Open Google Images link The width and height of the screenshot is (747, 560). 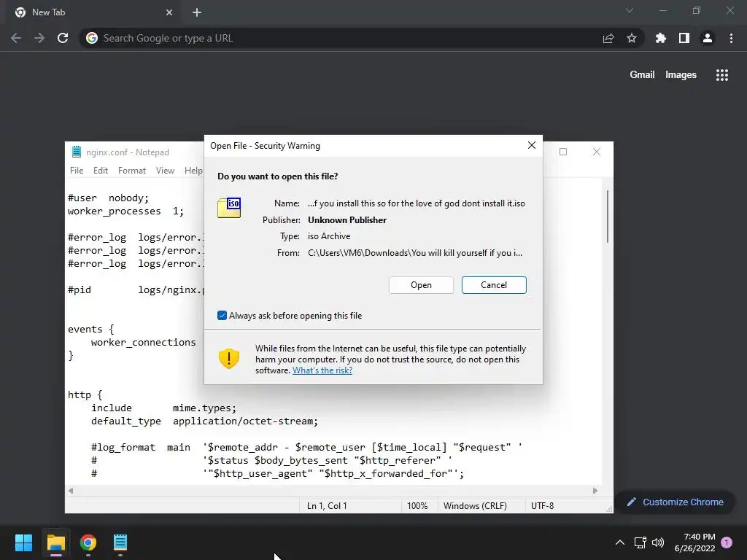click(x=681, y=75)
